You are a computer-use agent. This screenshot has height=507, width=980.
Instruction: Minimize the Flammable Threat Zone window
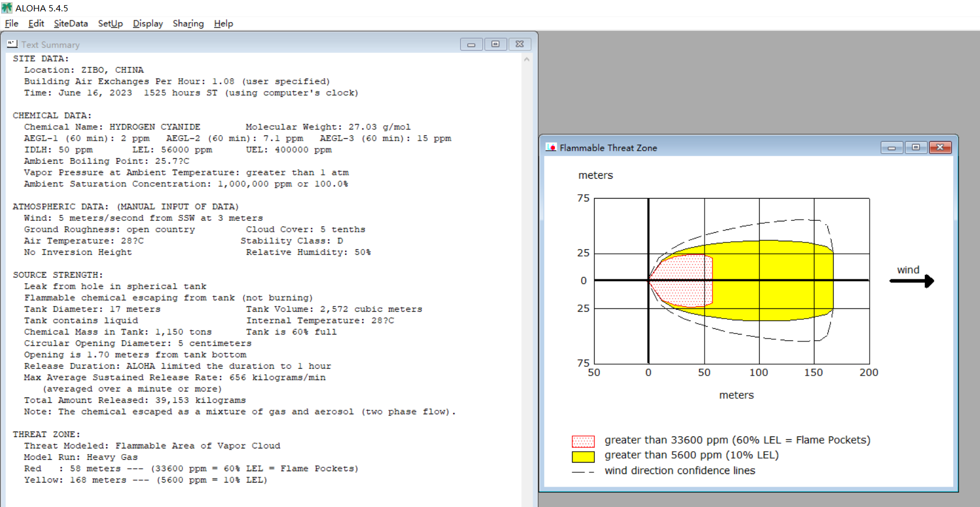tap(892, 148)
